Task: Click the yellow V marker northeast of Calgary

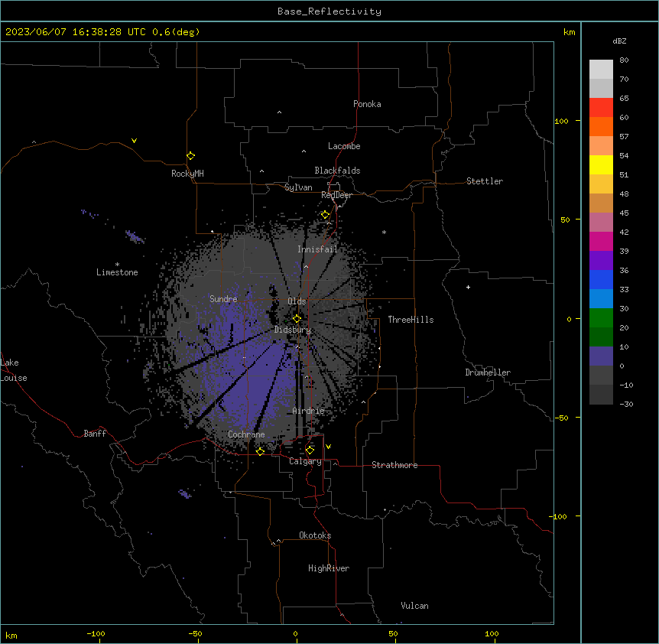Action: pyautogui.click(x=328, y=447)
